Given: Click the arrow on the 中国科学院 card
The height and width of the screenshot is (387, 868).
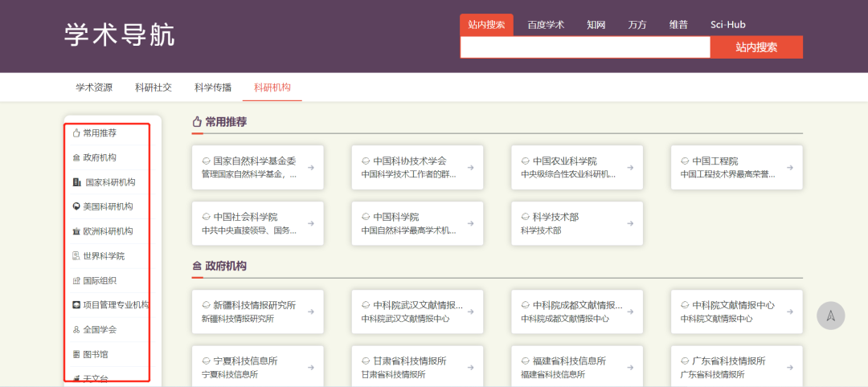Looking at the screenshot, I should pos(470,223).
